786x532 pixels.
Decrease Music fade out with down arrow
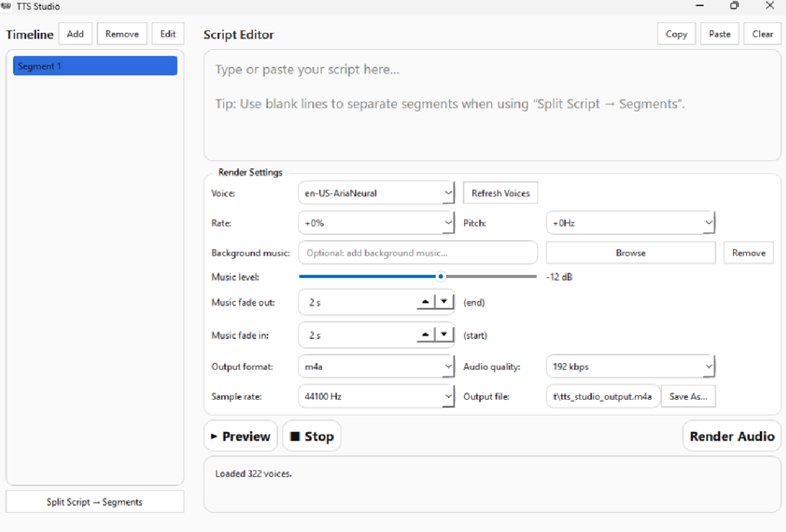click(x=444, y=302)
